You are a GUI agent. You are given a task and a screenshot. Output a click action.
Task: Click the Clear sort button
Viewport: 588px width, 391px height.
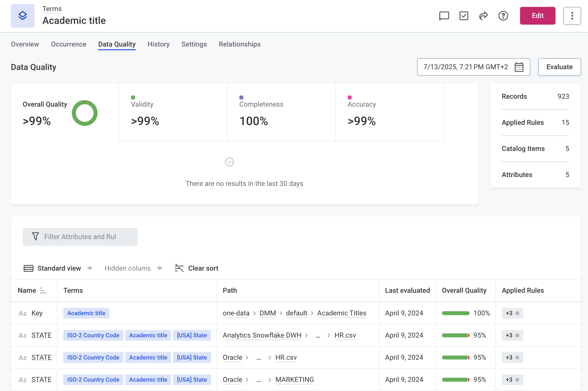pyautogui.click(x=196, y=268)
